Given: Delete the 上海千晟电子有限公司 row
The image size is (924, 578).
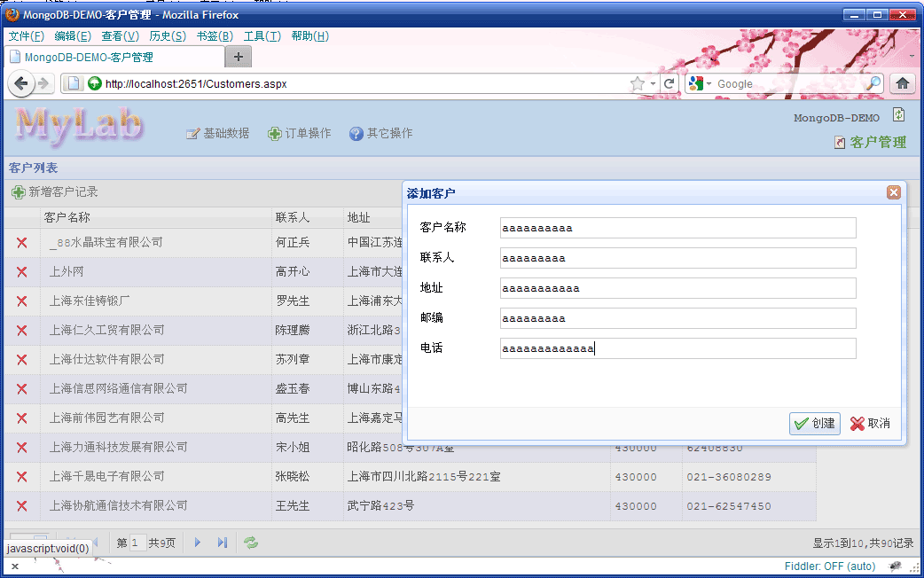Looking at the screenshot, I should click(22, 476).
